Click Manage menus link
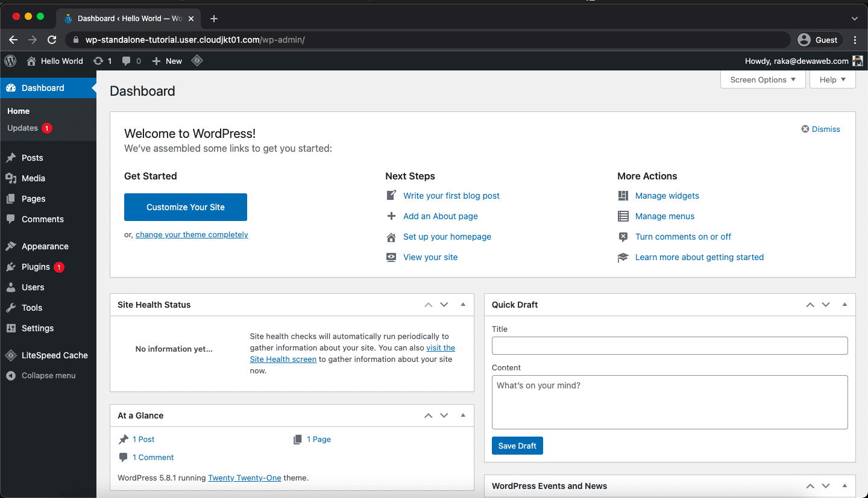Image resolution: width=868 pixels, height=498 pixels. [665, 216]
